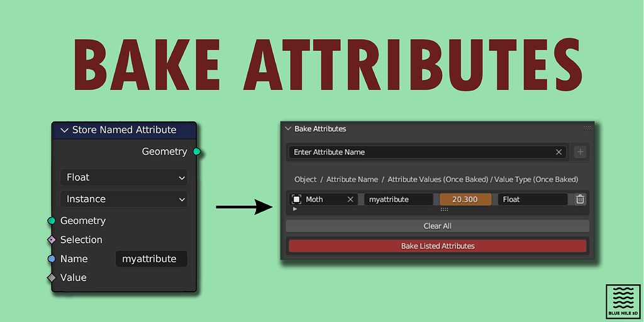Clear the Enter Attribute Name field

[x=558, y=152]
